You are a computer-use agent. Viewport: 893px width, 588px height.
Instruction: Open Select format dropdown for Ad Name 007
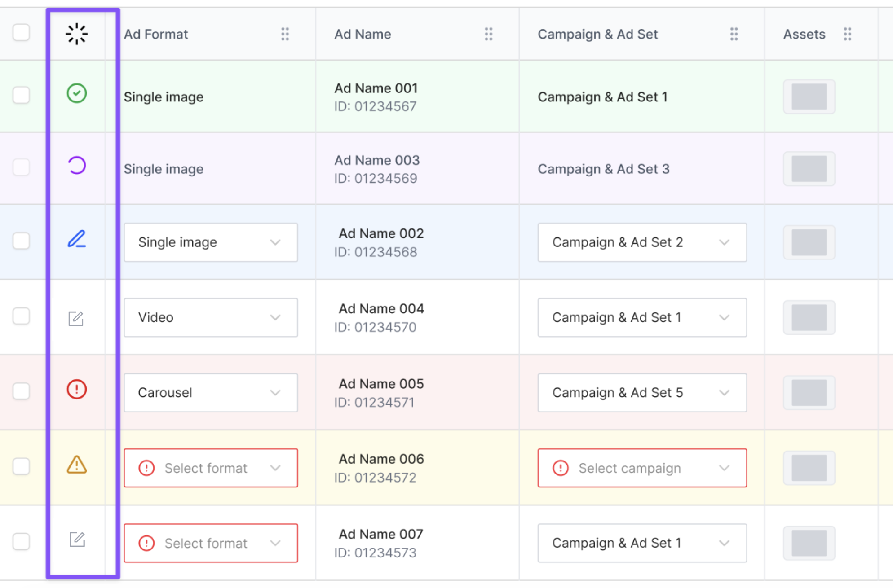tap(211, 543)
